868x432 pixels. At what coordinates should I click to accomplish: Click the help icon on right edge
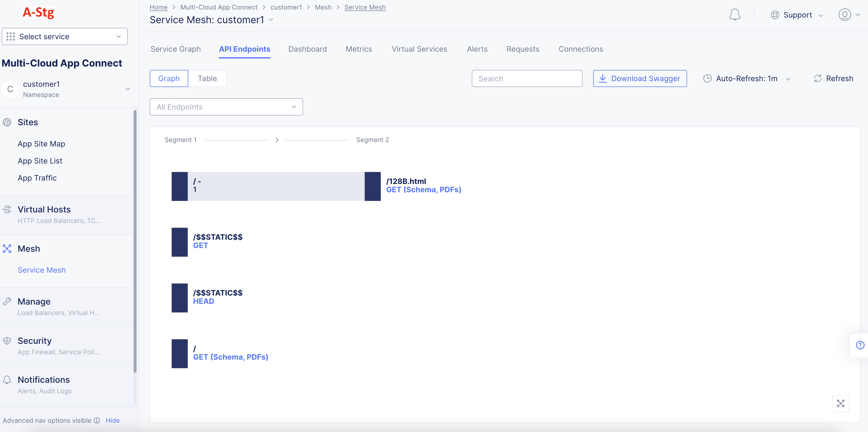click(x=860, y=345)
